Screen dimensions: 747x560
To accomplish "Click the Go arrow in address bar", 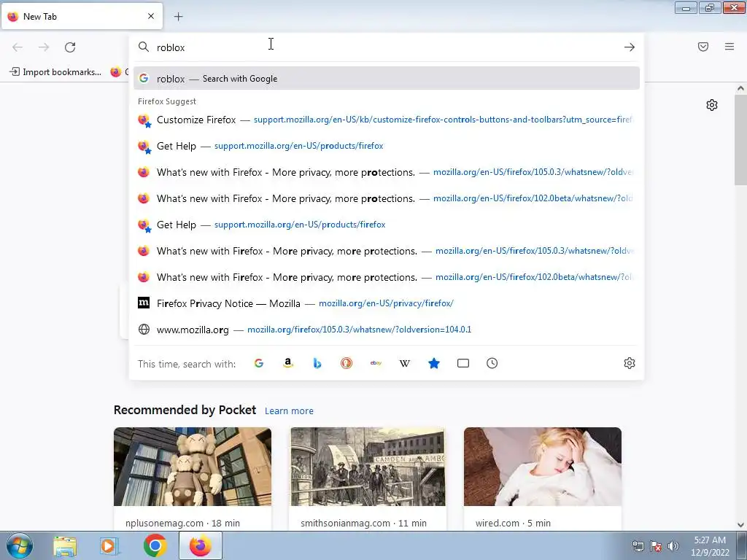I will (x=630, y=47).
